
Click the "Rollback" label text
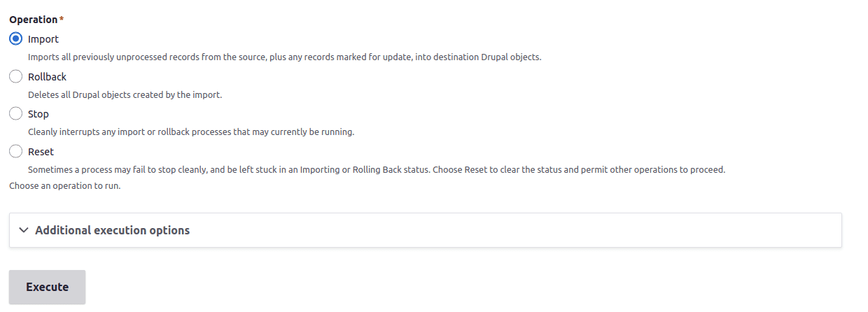point(47,76)
